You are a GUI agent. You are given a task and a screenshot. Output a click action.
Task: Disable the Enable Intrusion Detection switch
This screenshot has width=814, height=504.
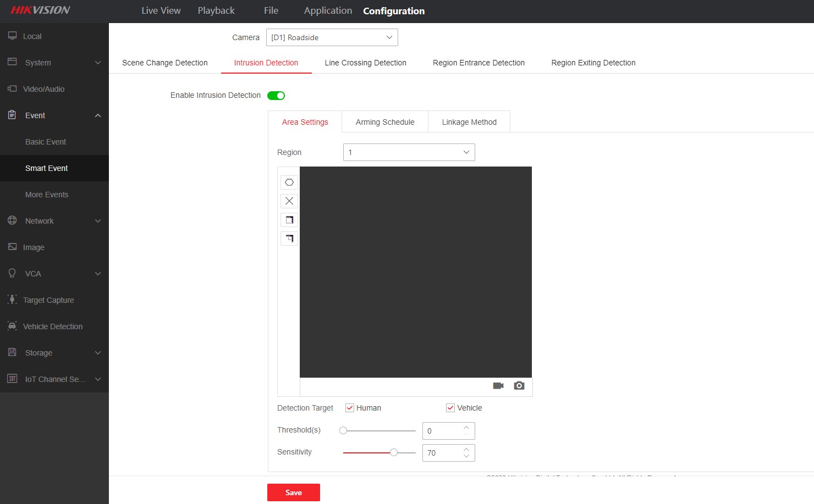coord(276,96)
